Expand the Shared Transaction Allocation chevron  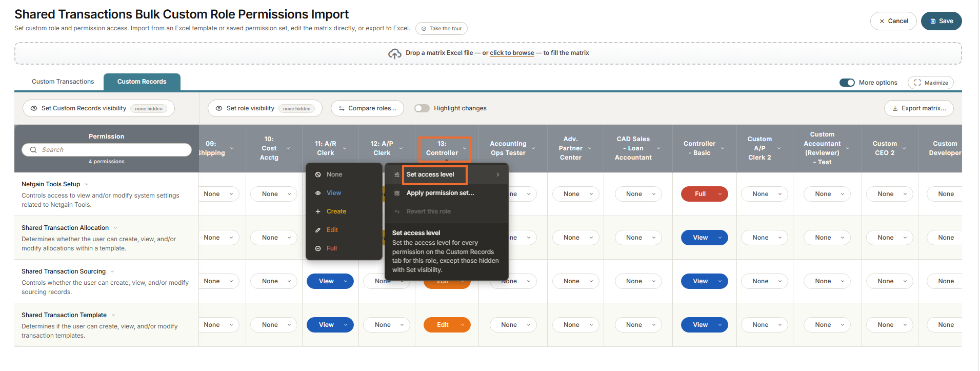click(115, 228)
